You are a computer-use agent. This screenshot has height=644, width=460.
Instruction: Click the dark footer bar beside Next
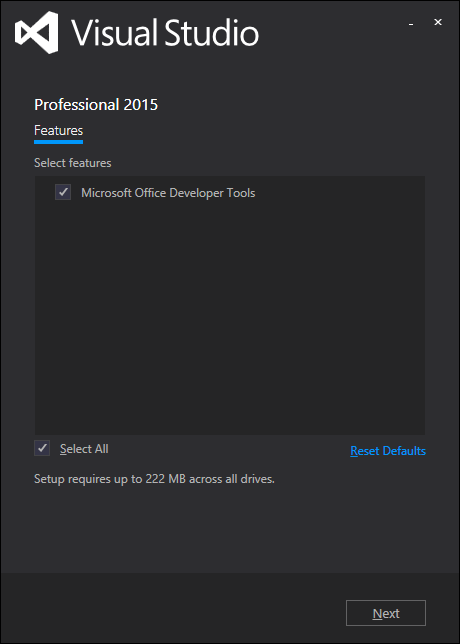click(x=172, y=608)
